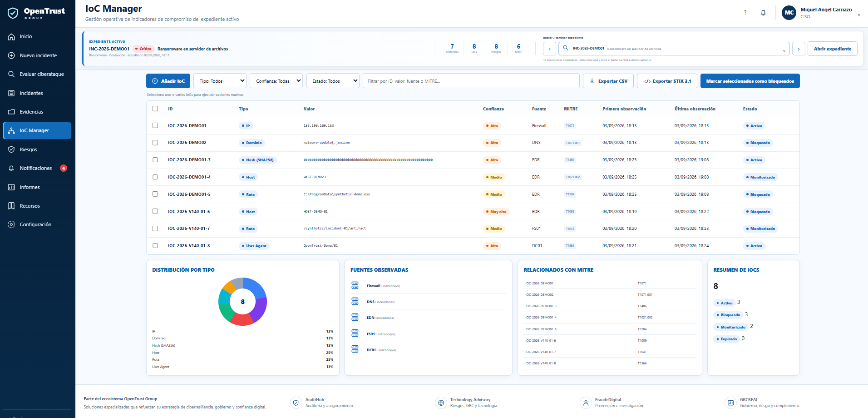Open Configuración in the sidebar
868x418 pixels.
click(x=37, y=224)
